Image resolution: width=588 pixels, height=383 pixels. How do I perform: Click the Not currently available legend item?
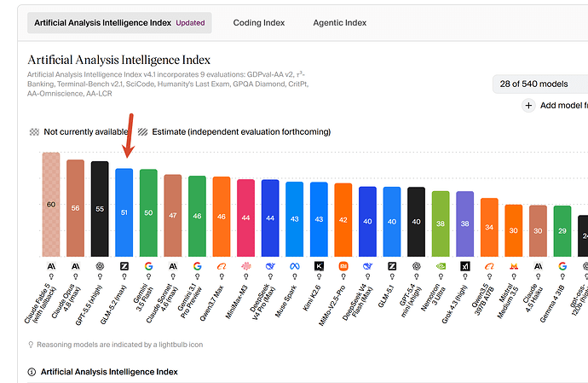click(79, 132)
